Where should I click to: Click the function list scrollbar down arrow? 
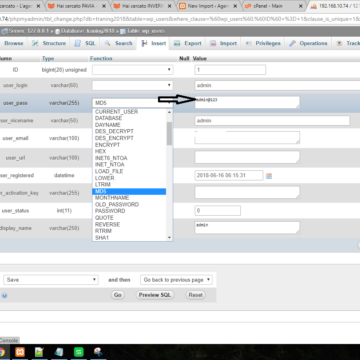pos(169,238)
